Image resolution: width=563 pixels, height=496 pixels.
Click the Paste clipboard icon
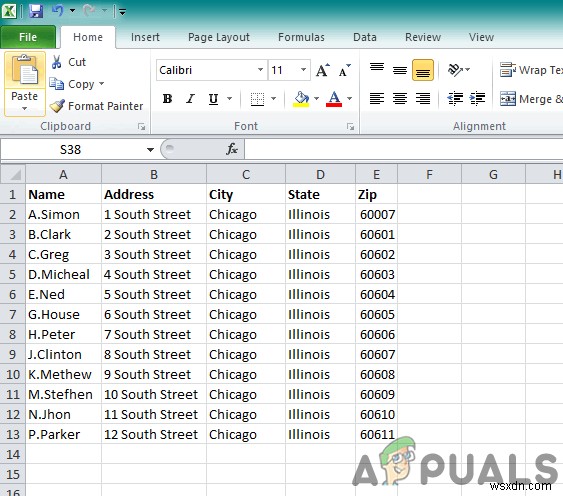24,70
